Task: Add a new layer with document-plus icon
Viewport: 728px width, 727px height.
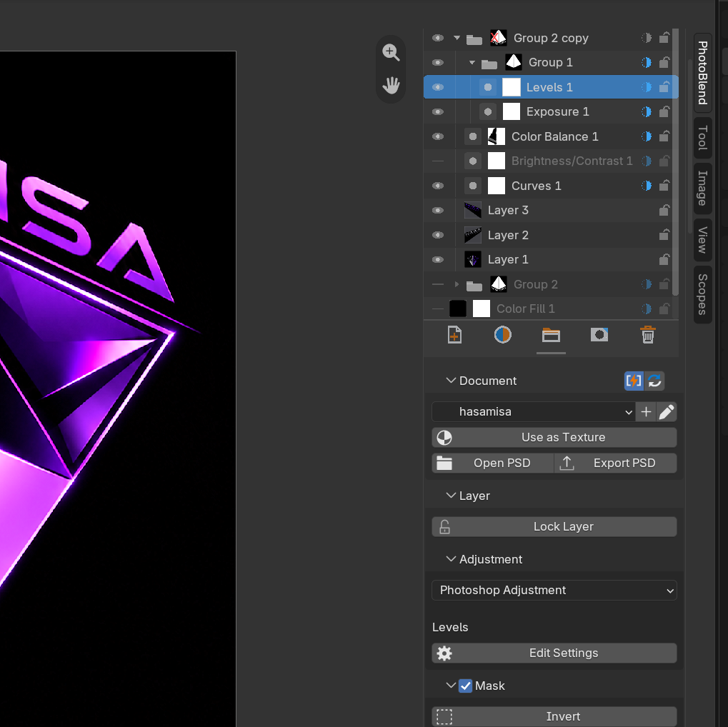Action: pos(454,335)
